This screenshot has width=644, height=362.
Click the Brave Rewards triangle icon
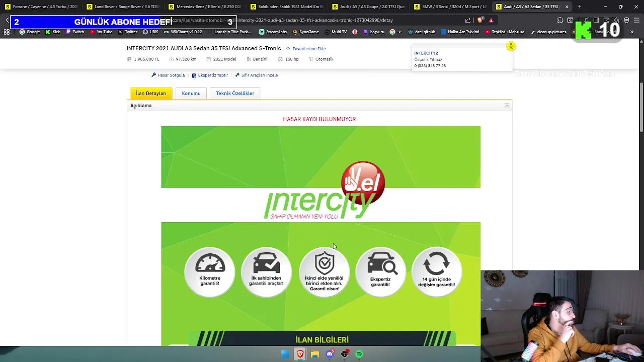491,20
